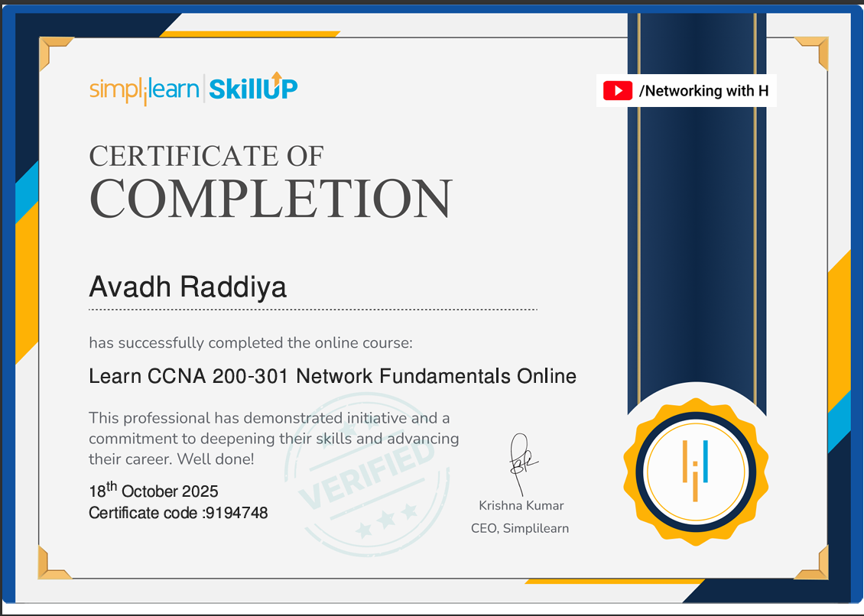The width and height of the screenshot is (864, 616).
Task: Click the CEO, Simplilearn title text
Action: click(520, 528)
